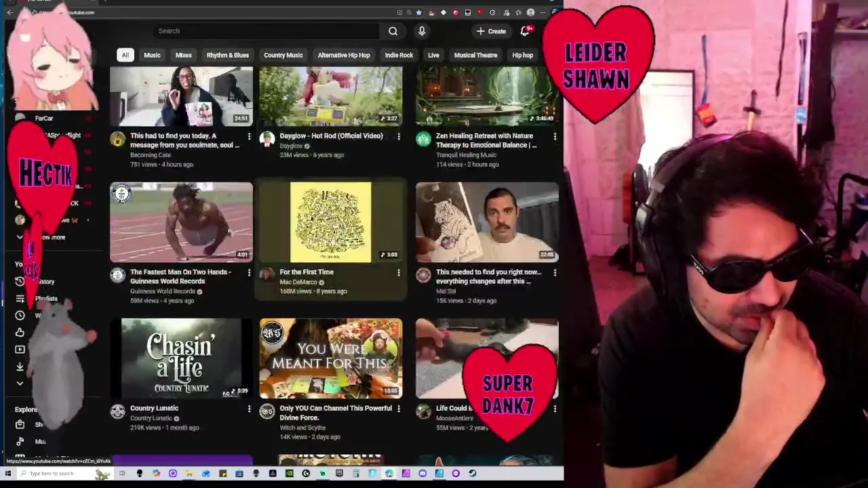Click Dayglow channel avatar
868x488 pixels.
(267, 140)
